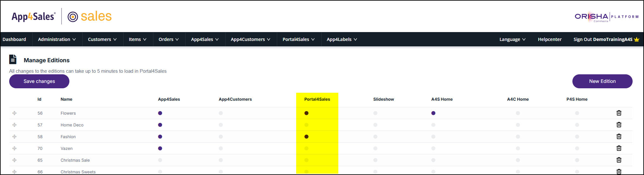Click the P4S Home column header
Viewport: 644px width, 175px height.
tap(577, 99)
